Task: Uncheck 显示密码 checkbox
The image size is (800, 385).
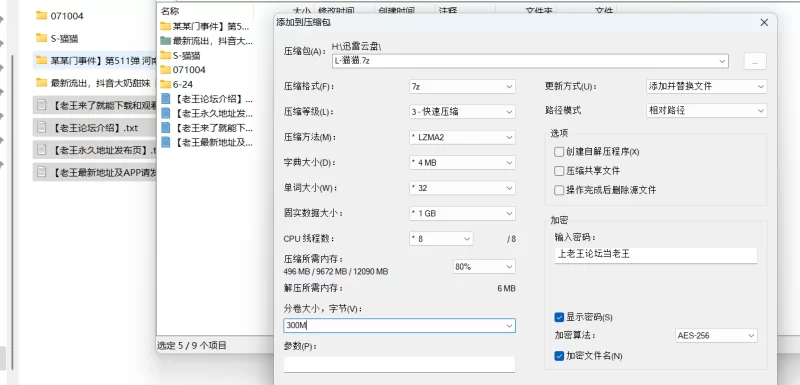Action: pos(559,317)
